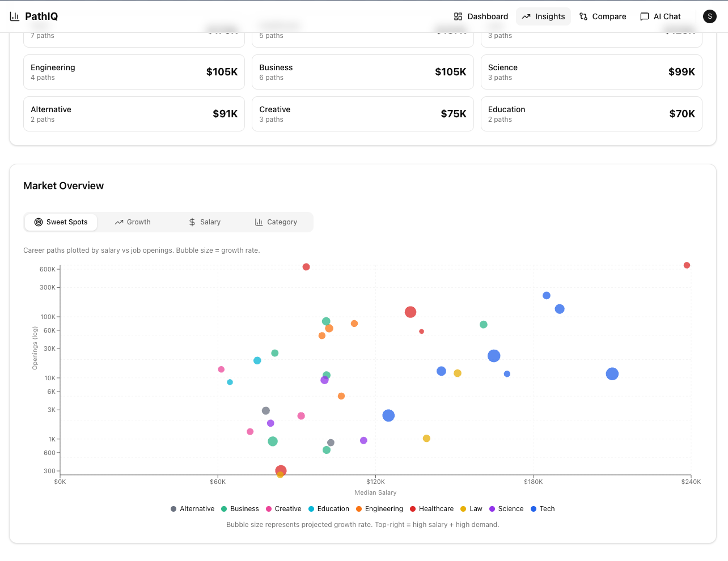728x561 pixels.
Task: Open the Alternative $91K category card
Action: click(x=134, y=114)
